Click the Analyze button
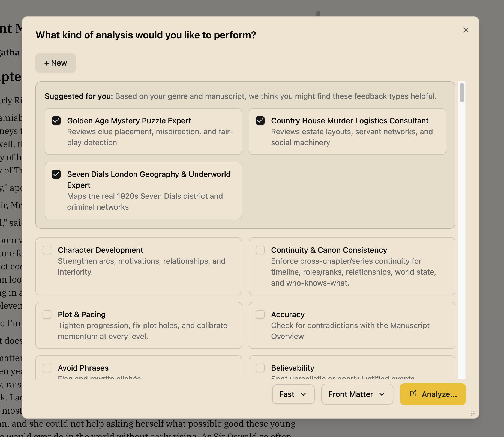Image resolution: width=504 pixels, height=437 pixels. coord(432,394)
